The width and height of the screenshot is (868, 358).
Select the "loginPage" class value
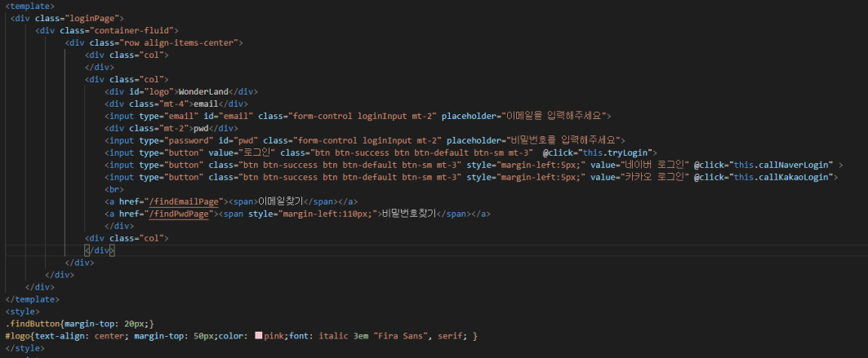tap(94, 18)
